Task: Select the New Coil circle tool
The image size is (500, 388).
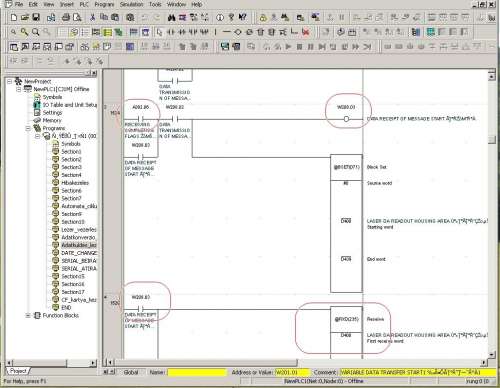Action: 237,32
